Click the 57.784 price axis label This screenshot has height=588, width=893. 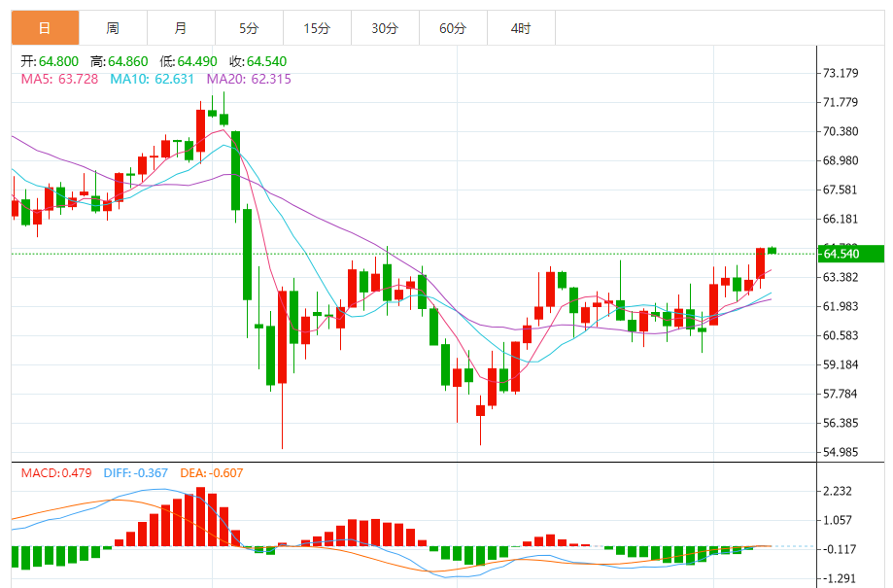[x=841, y=394]
